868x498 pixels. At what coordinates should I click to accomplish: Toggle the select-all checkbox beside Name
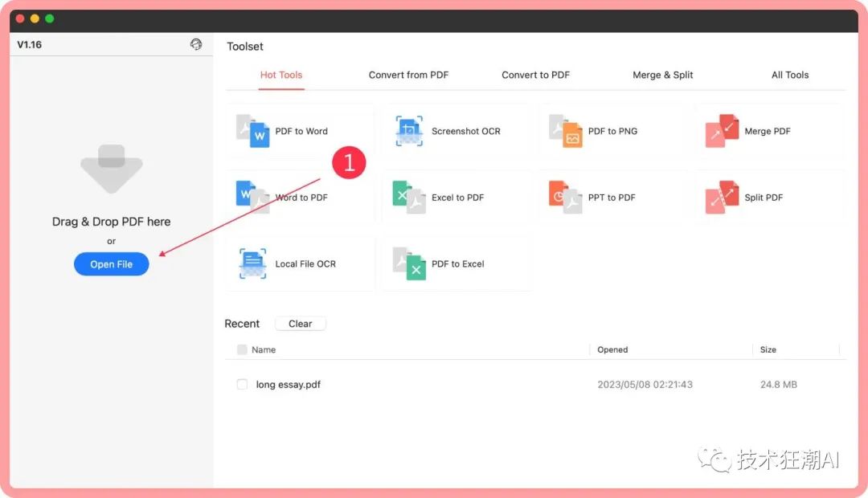[x=242, y=349]
